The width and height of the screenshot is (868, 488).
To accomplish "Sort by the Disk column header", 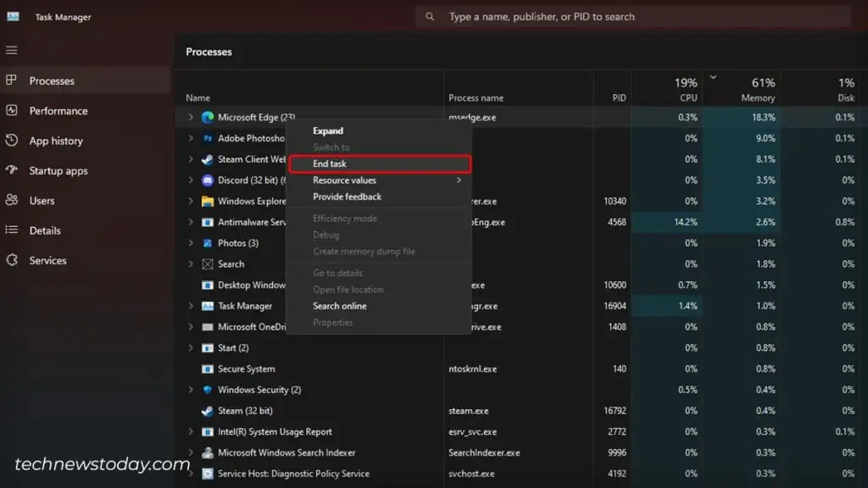I will pos(846,98).
